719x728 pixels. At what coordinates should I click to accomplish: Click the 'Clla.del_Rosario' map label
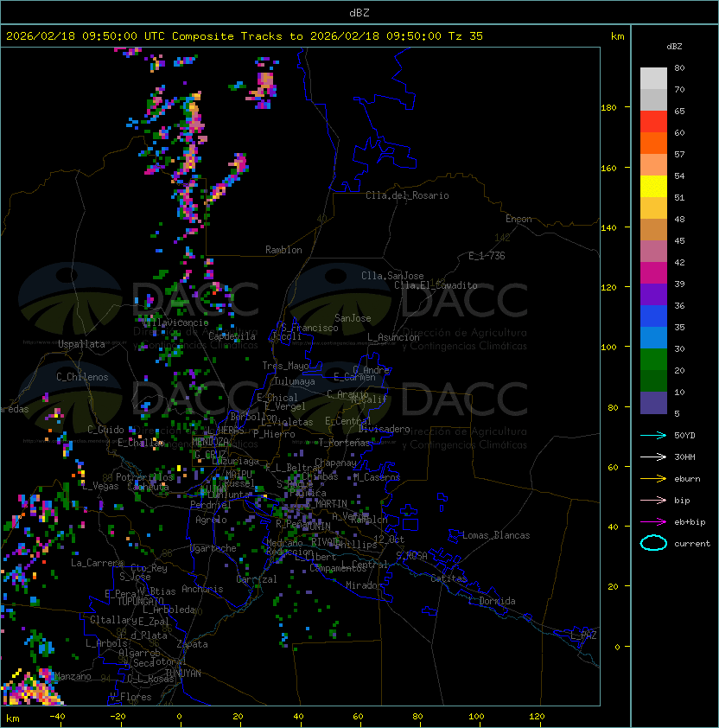407,195
